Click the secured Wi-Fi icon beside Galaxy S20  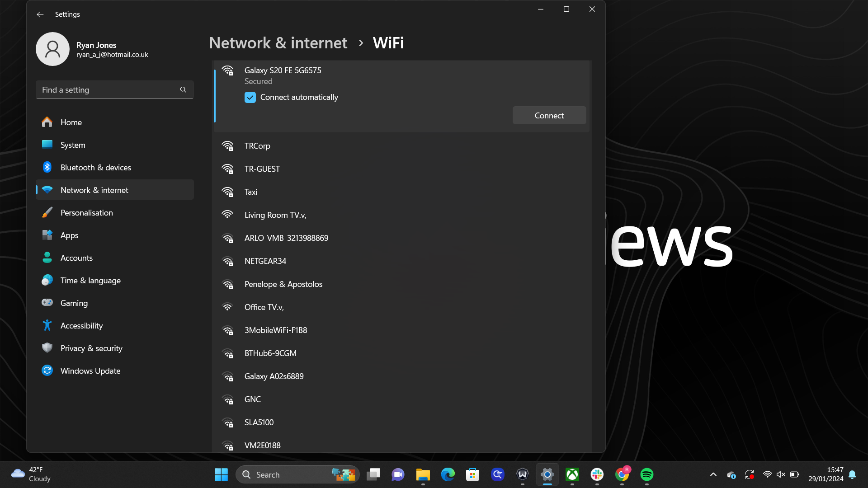pos(228,71)
